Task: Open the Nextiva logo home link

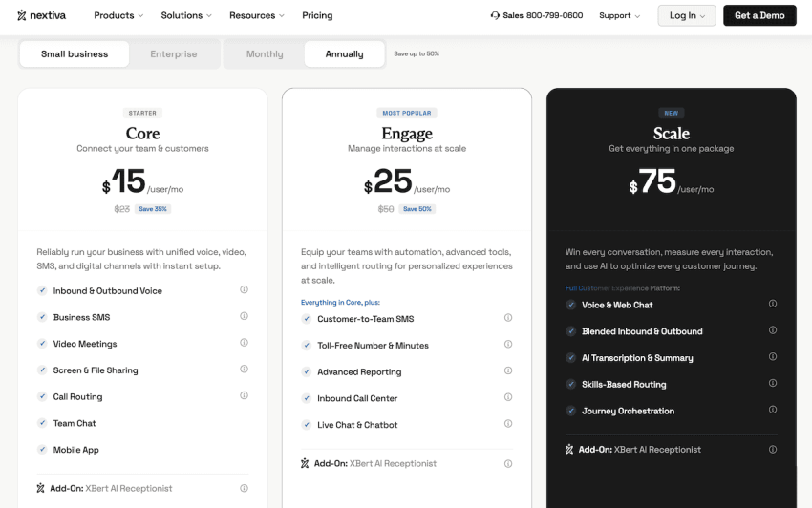Action: [x=41, y=15]
